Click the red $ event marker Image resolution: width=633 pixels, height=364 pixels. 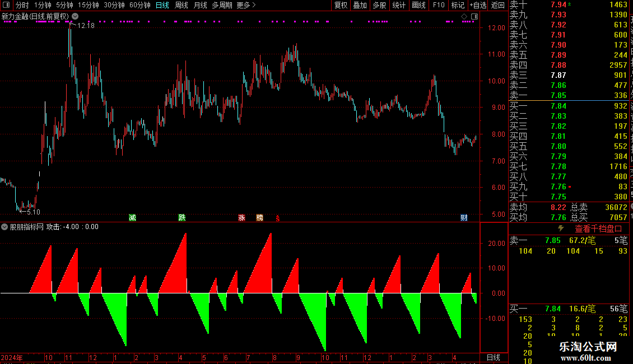tap(278, 218)
